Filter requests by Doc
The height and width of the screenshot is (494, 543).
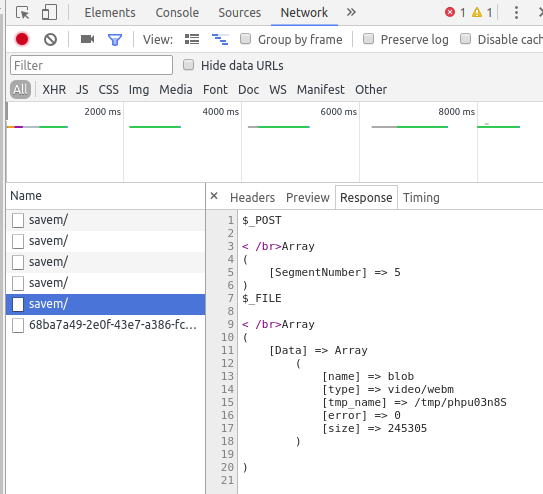[x=248, y=90]
